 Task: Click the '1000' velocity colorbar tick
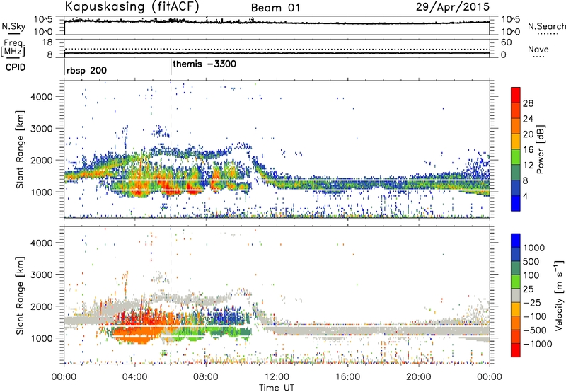click(x=534, y=248)
